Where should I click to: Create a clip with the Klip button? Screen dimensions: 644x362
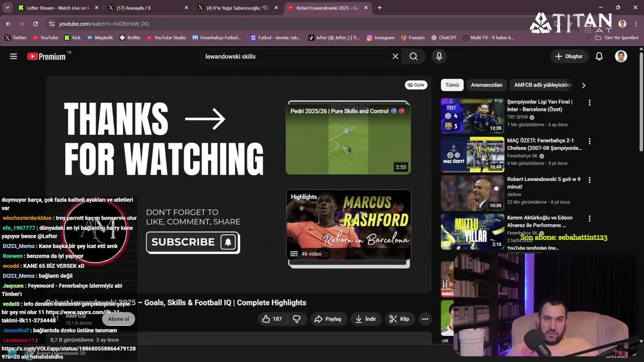pos(399,319)
